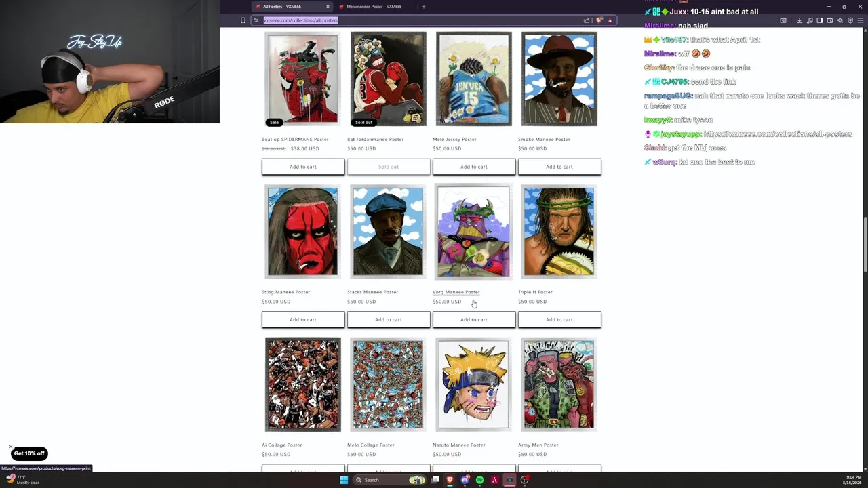Image resolution: width=868 pixels, height=488 pixels.
Task: Open Vorg Maneee Poster image
Action: [x=473, y=232]
